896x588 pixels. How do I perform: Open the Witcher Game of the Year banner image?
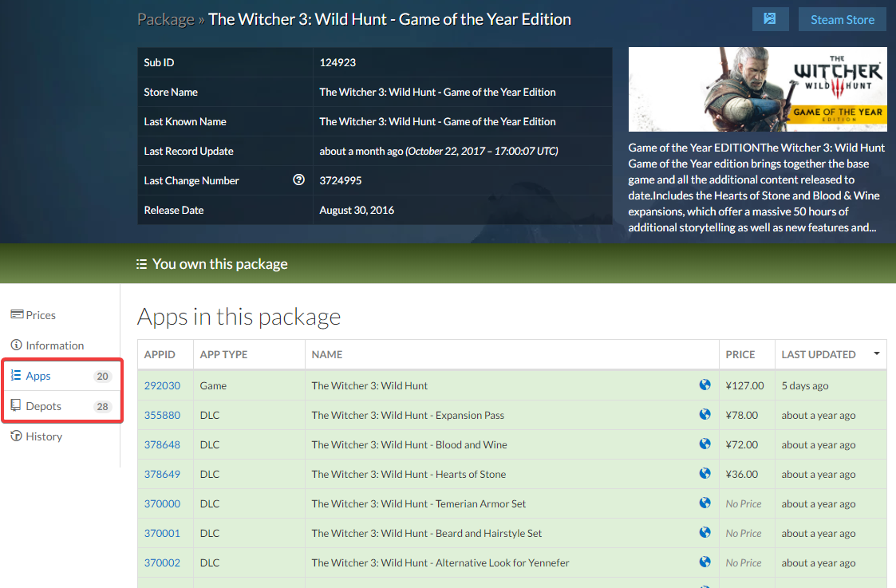[757, 89]
